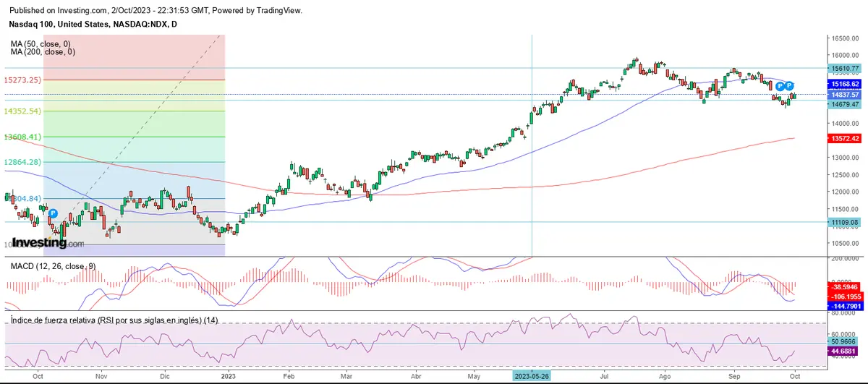Image resolution: width=868 pixels, height=384 pixels.
Task: Click the Sep label on the time axis
Action: (x=733, y=377)
